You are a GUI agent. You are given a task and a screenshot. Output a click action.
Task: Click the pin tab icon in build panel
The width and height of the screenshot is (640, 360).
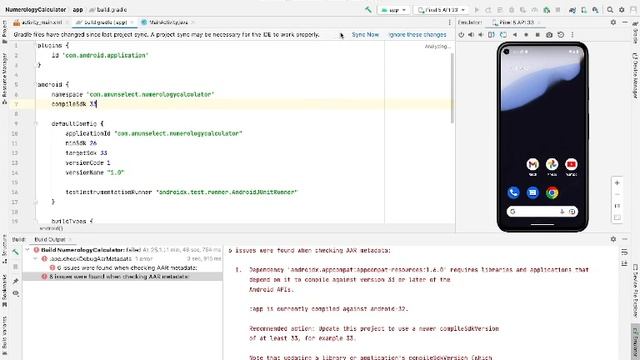tap(16, 281)
